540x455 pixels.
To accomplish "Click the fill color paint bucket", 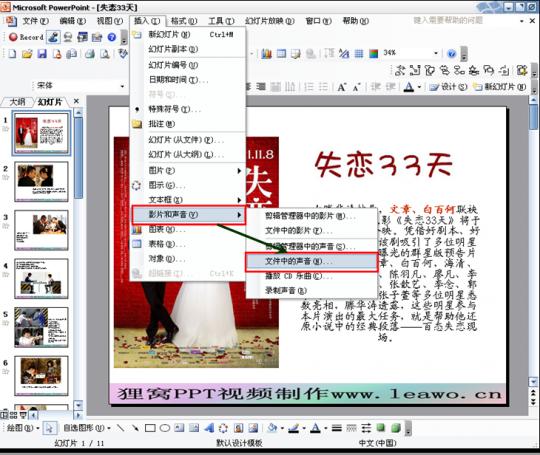I will point(272,428).
